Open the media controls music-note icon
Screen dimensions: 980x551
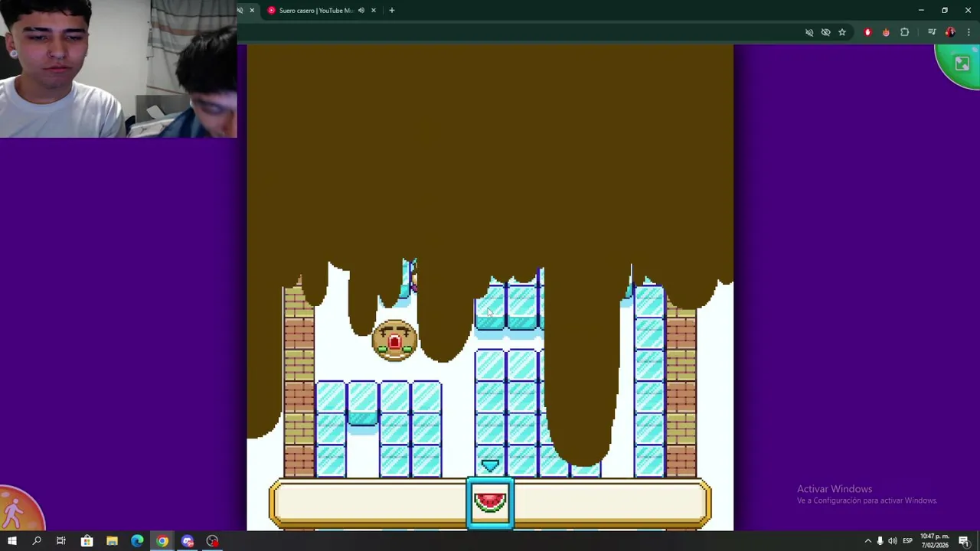932,32
